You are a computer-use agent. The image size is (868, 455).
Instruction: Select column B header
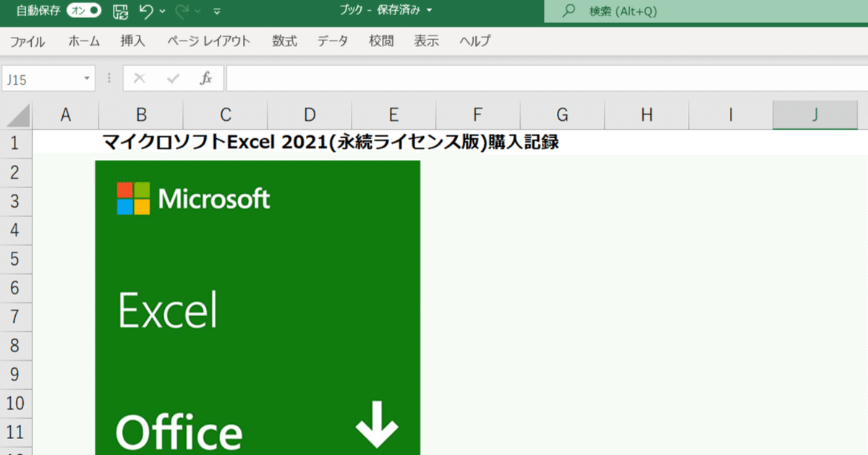141,115
